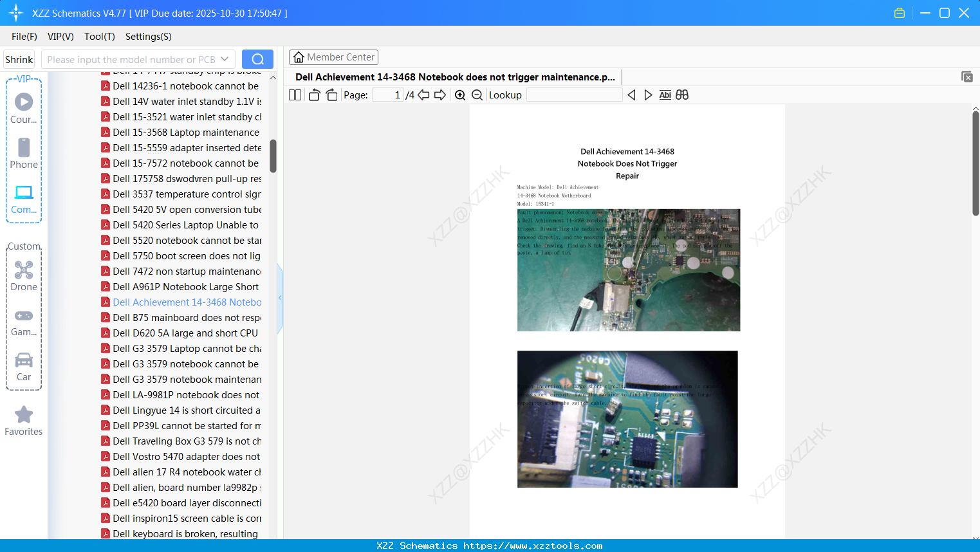This screenshot has width=980, height=552.
Task: Find previous lookup match
Action: coord(631,95)
